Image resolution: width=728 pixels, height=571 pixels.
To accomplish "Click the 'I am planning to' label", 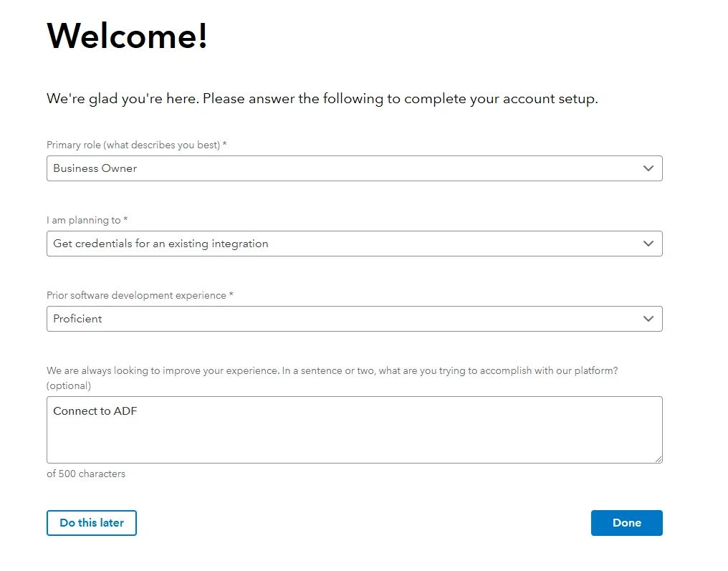I will pyautogui.click(x=87, y=220).
